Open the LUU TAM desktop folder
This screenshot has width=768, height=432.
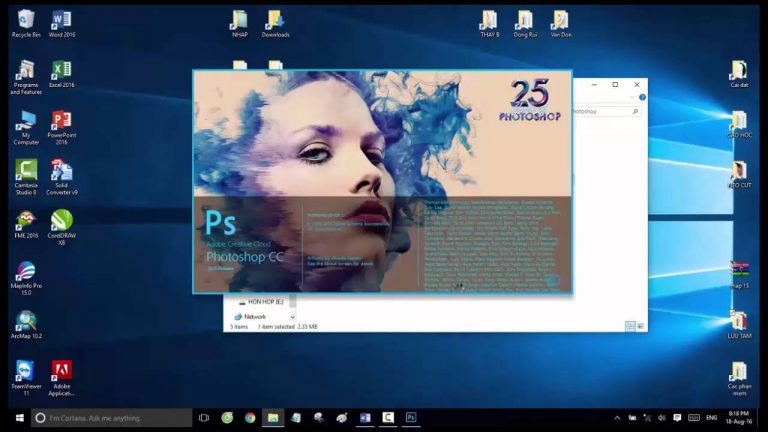(x=739, y=325)
